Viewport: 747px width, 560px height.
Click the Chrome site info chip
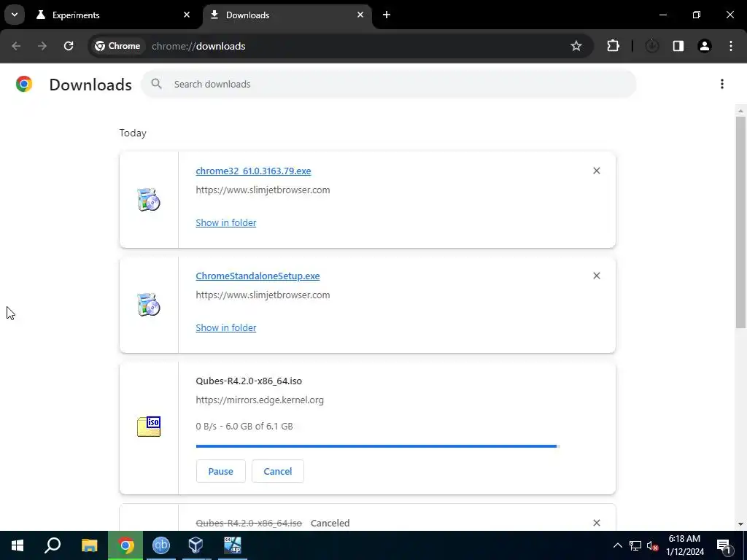(117, 46)
